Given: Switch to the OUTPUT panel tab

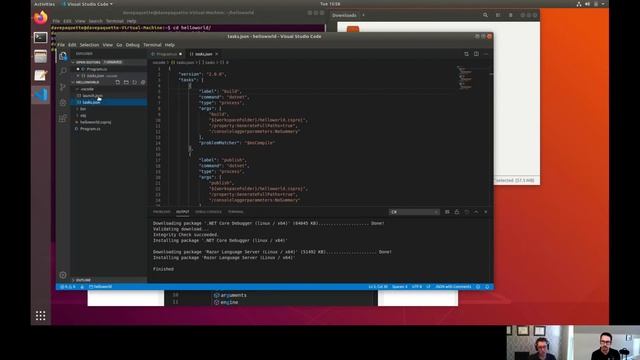Looking at the screenshot, I should coord(182,212).
